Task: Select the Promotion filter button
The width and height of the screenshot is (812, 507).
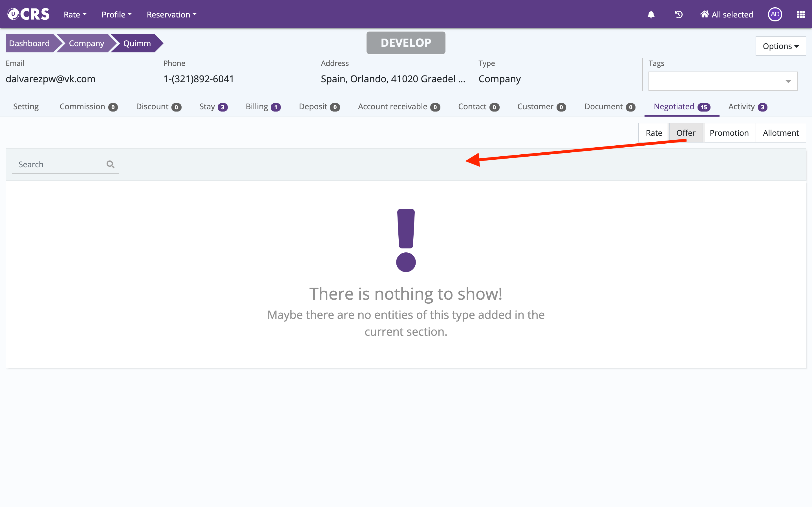Action: [729, 133]
